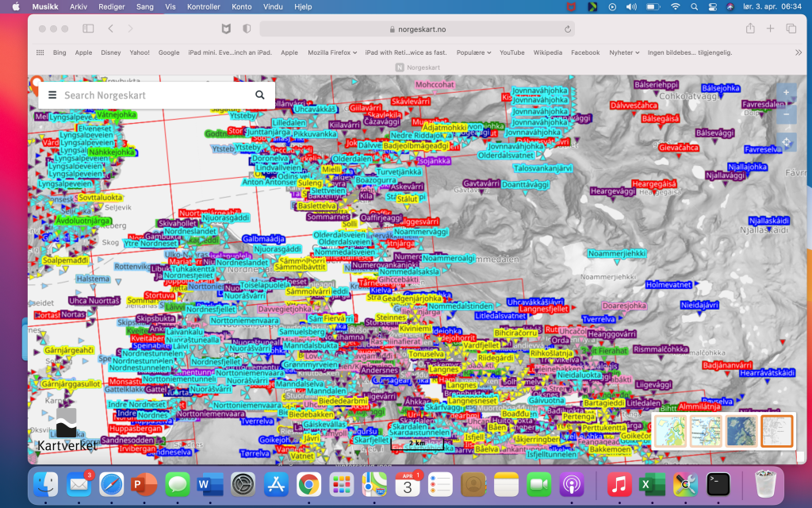Expand the Nyheter bookmarks dropdown

(x=623, y=52)
